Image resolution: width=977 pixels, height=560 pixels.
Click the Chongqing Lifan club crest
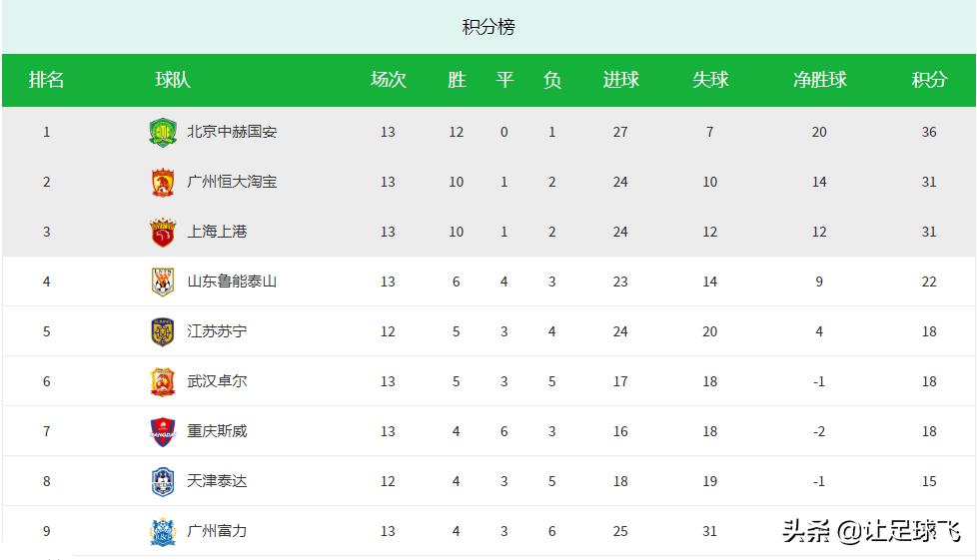[162, 431]
